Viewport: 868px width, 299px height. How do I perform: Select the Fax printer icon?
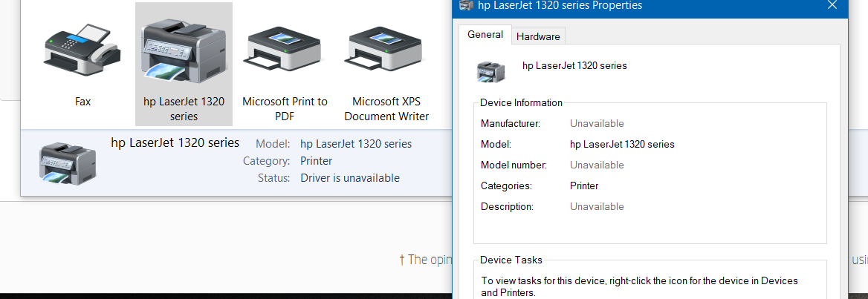[x=82, y=50]
